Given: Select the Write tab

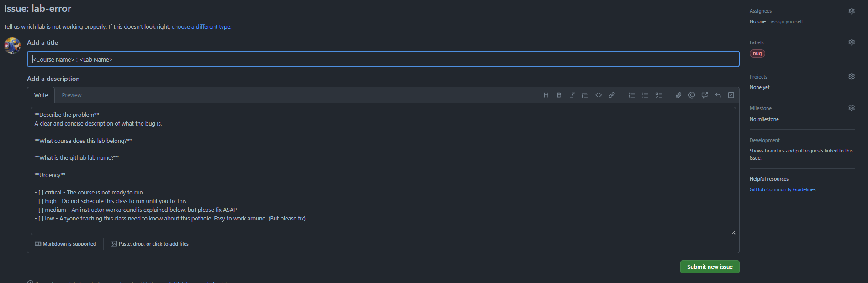Looking at the screenshot, I should click(x=41, y=95).
